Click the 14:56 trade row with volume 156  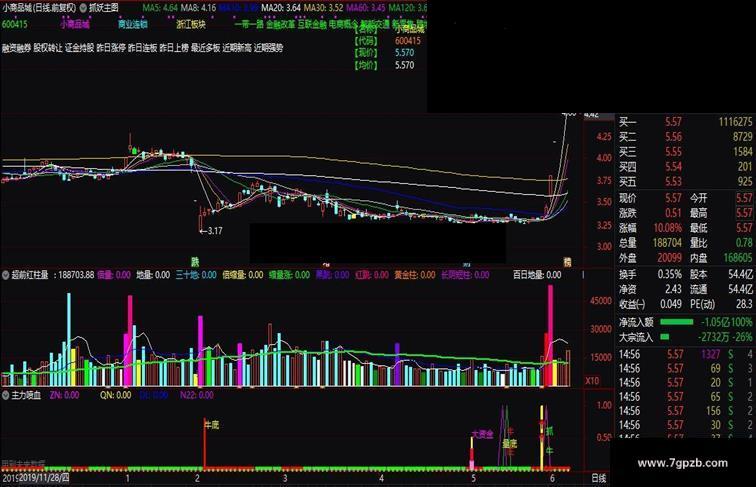coord(686,411)
